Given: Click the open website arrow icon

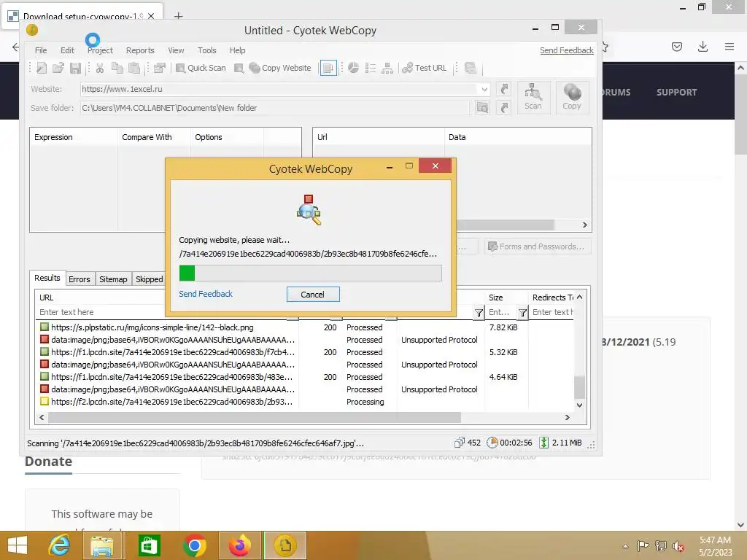Looking at the screenshot, I should [504, 88].
